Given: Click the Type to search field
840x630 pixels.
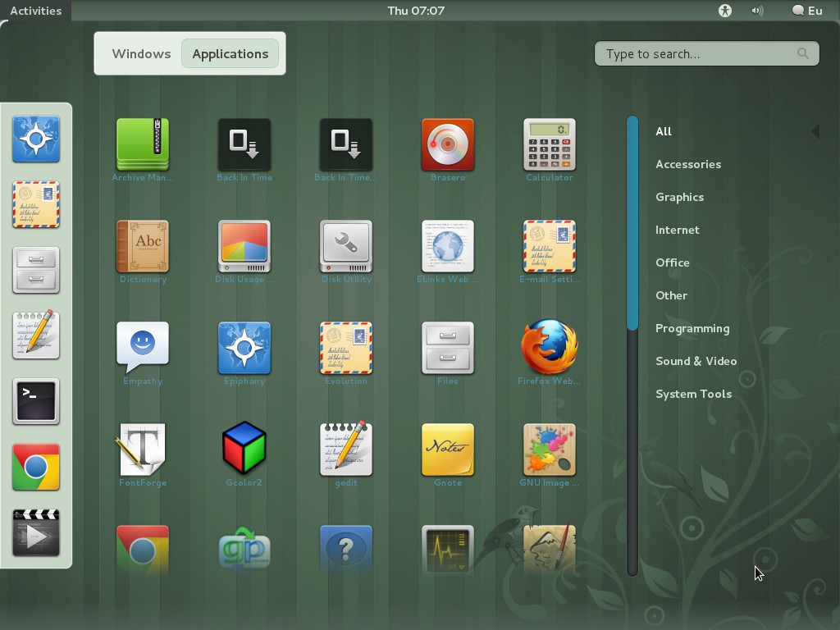Looking at the screenshot, I should pyautogui.click(x=706, y=53).
